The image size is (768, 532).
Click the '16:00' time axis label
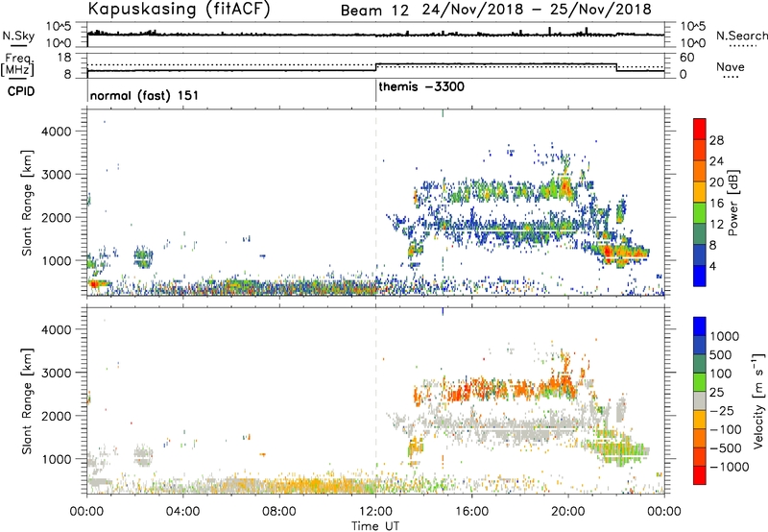point(471,512)
